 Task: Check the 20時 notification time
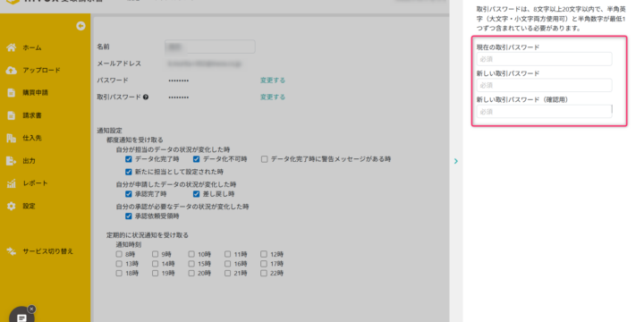tap(191, 273)
